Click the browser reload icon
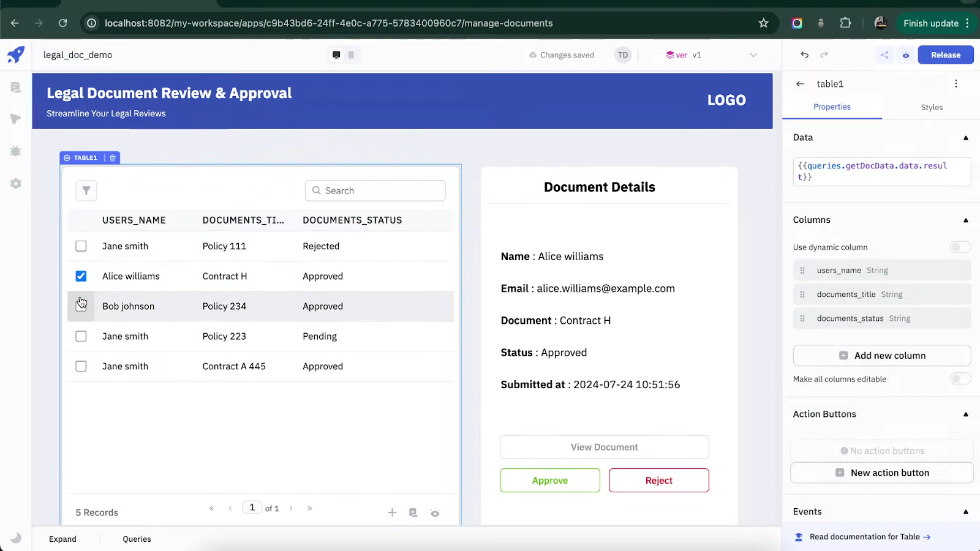The width and height of the screenshot is (980, 551). [62, 23]
